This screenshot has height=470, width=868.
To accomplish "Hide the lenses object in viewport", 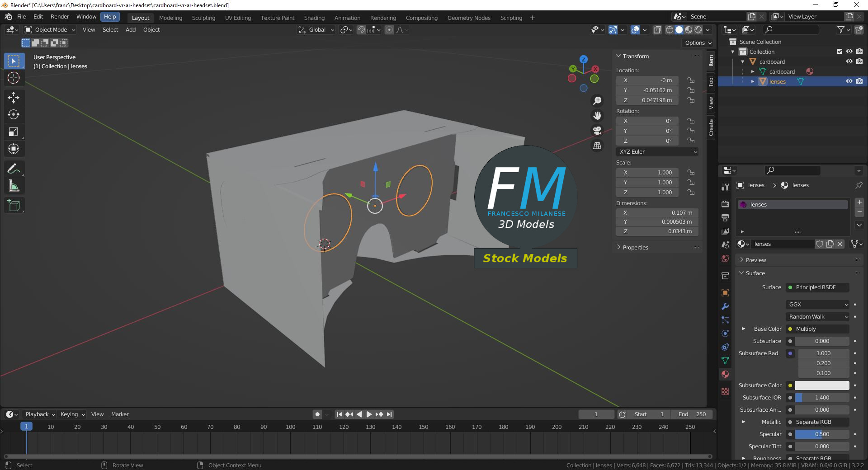I will pos(849,81).
